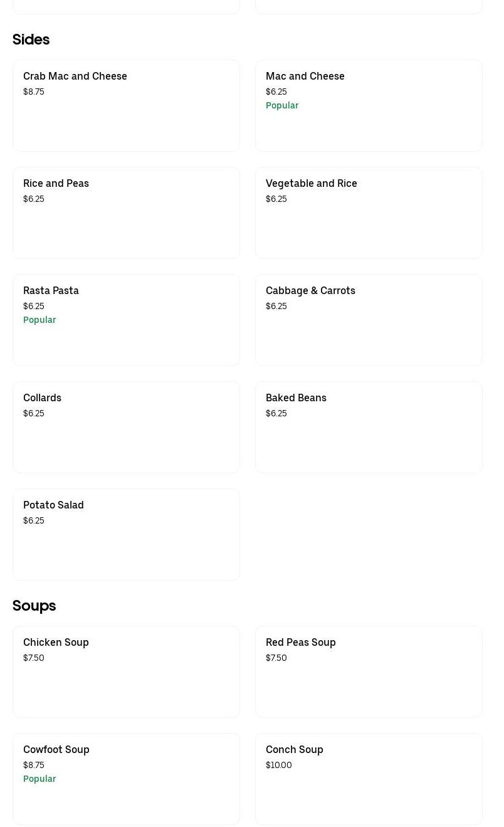Click the Soups section heading
This screenshot has width=504, height=827.
(34, 606)
